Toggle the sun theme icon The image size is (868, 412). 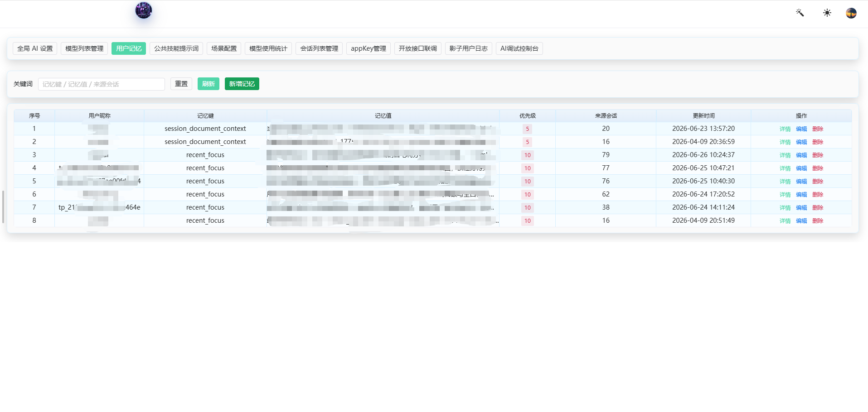click(827, 13)
